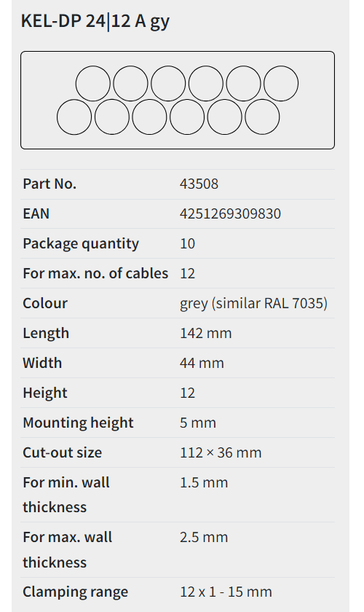Select the Mounting height value 5 mm
The width and height of the screenshot is (364, 612).
198,423
